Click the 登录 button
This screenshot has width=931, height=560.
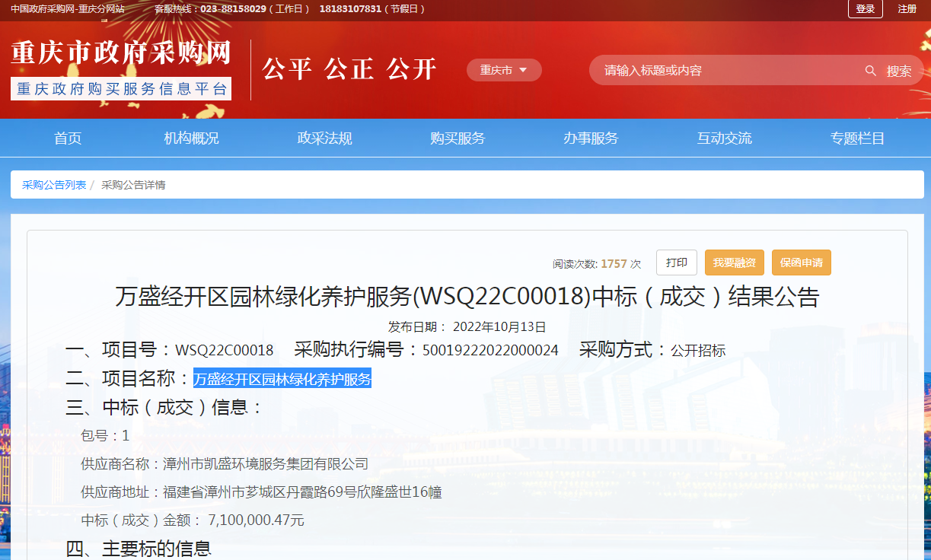coord(866,9)
